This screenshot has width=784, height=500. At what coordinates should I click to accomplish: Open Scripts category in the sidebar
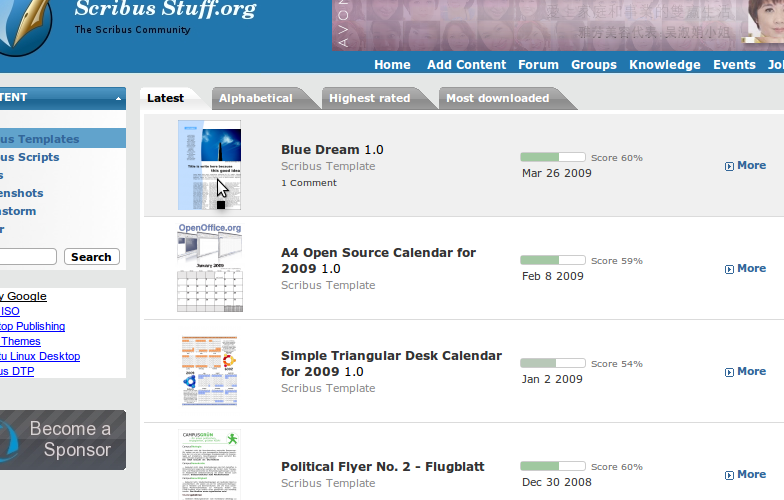[x=30, y=157]
